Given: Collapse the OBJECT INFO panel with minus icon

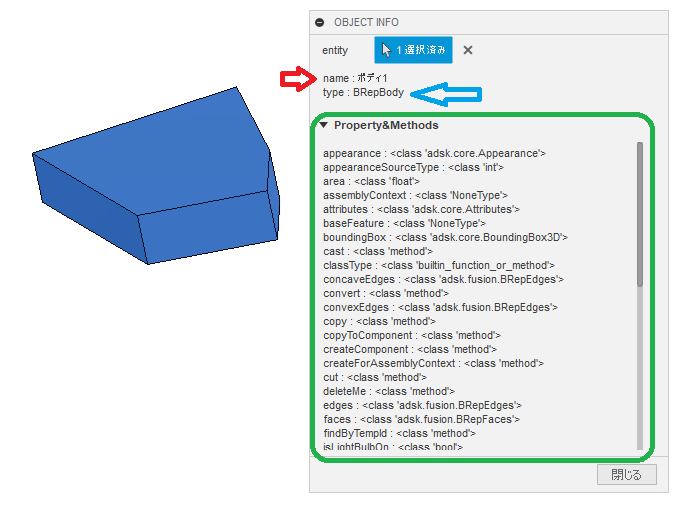Looking at the screenshot, I should pyautogui.click(x=320, y=22).
